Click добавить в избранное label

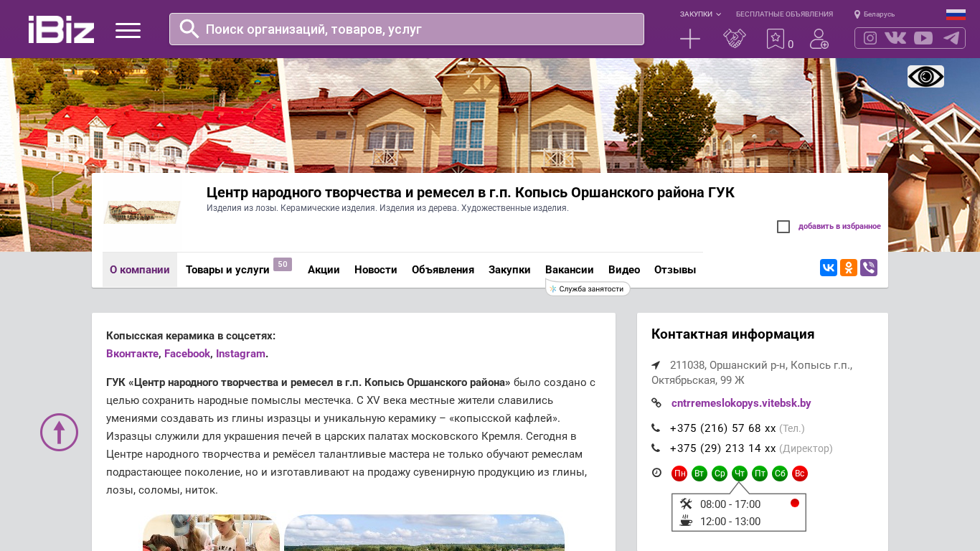tap(839, 227)
